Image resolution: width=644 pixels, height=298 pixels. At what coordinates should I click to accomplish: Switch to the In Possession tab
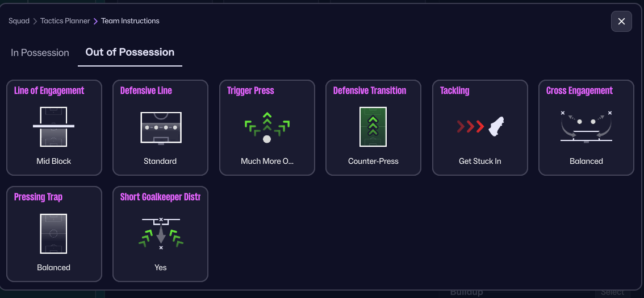[40, 52]
